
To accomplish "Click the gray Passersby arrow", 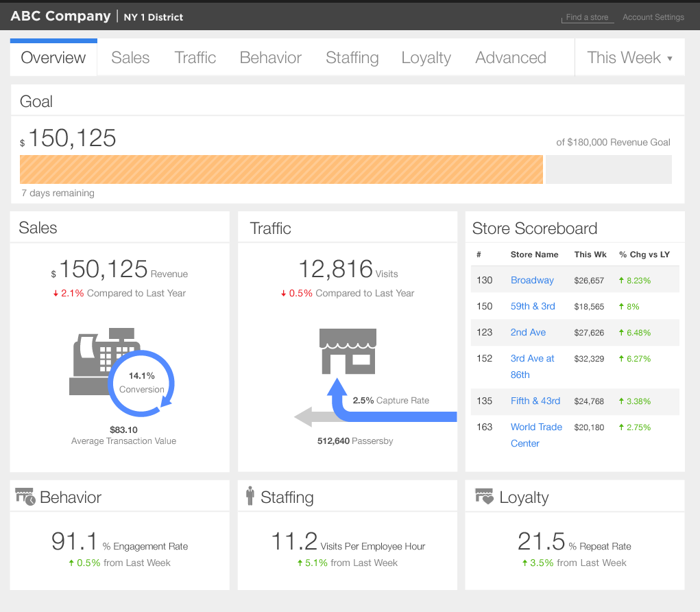I will click(315, 416).
